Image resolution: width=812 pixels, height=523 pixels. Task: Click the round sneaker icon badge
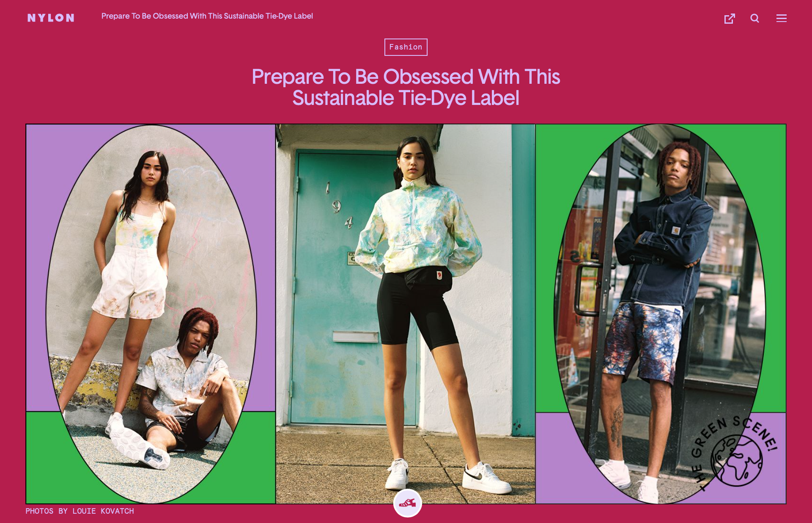pyautogui.click(x=408, y=503)
